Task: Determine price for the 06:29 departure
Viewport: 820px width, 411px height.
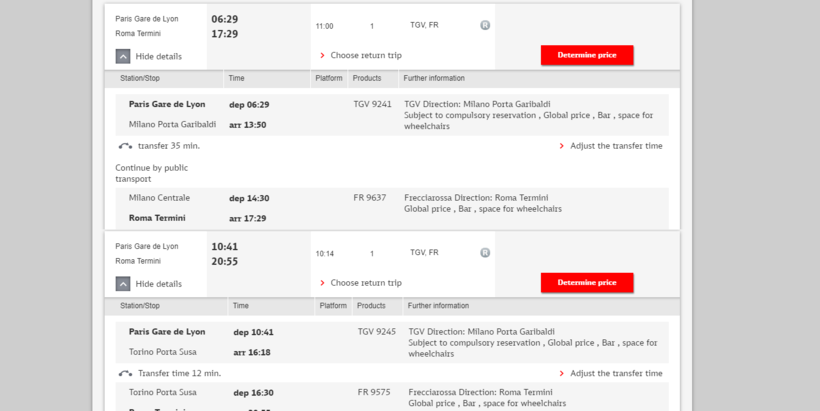Action: coord(587,55)
